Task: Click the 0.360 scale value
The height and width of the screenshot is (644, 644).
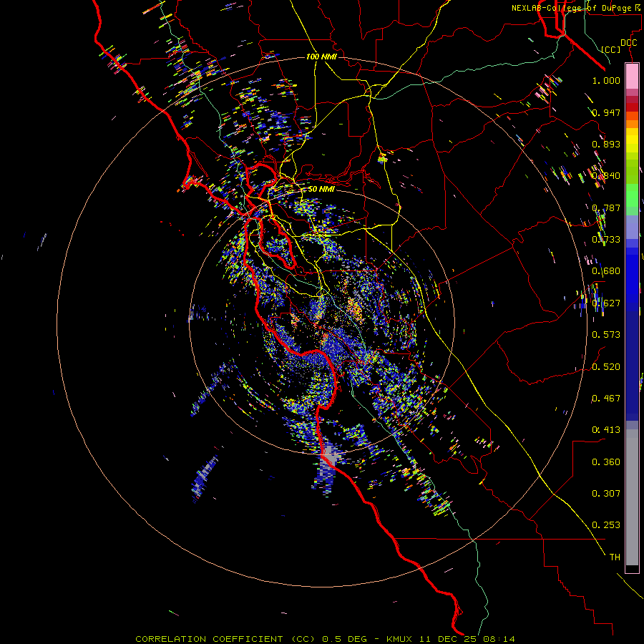Action: (606, 462)
